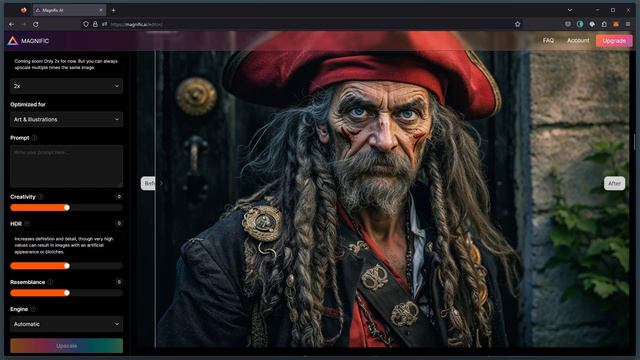Click the blue half-moon extension icon

(x=580, y=24)
